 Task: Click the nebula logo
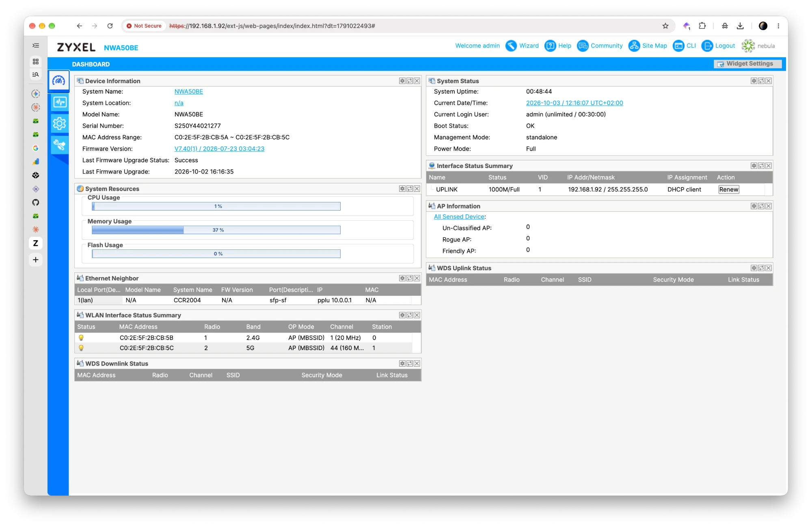pyautogui.click(x=758, y=46)
